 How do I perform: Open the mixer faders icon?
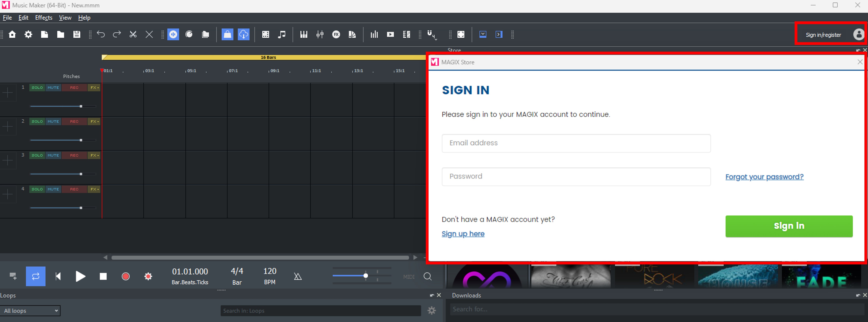coord(320,34)
